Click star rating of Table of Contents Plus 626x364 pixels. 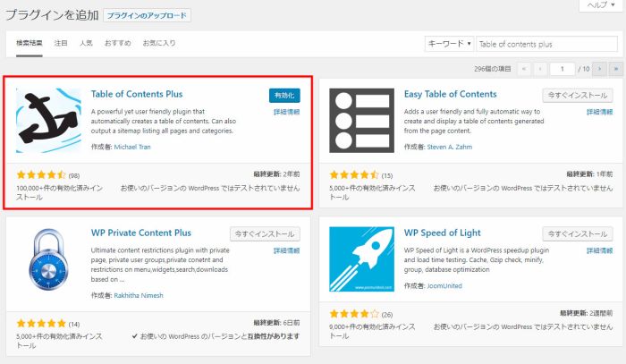pos(41,174)
